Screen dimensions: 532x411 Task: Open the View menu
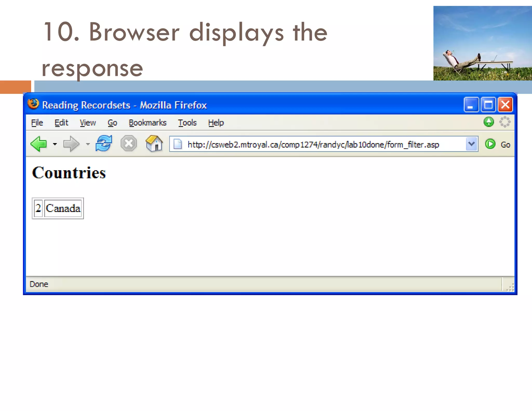(x=88, y=123)
